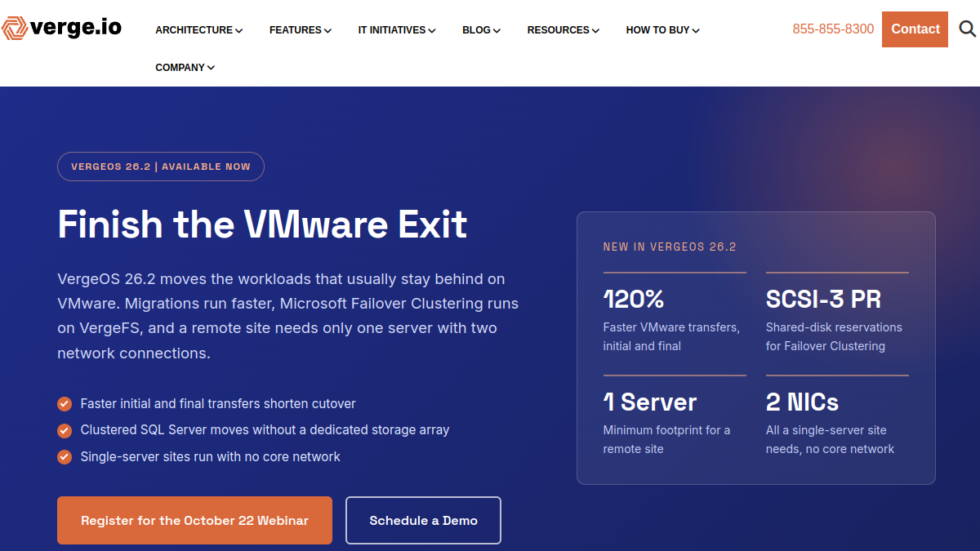The image size is (980, 551).
Task: Click the paragraph starting 'VergeOS 26.2 moves the workloads'
Action: click(x=288, y=316)
